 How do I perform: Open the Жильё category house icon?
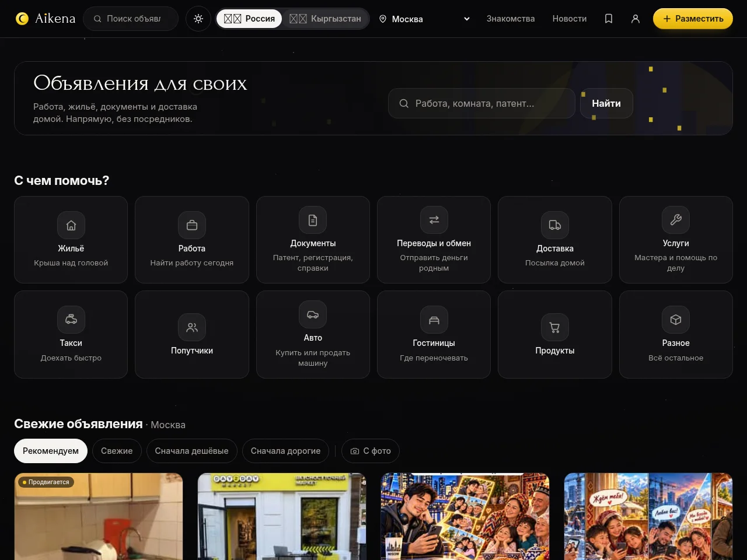coord(71,225)
